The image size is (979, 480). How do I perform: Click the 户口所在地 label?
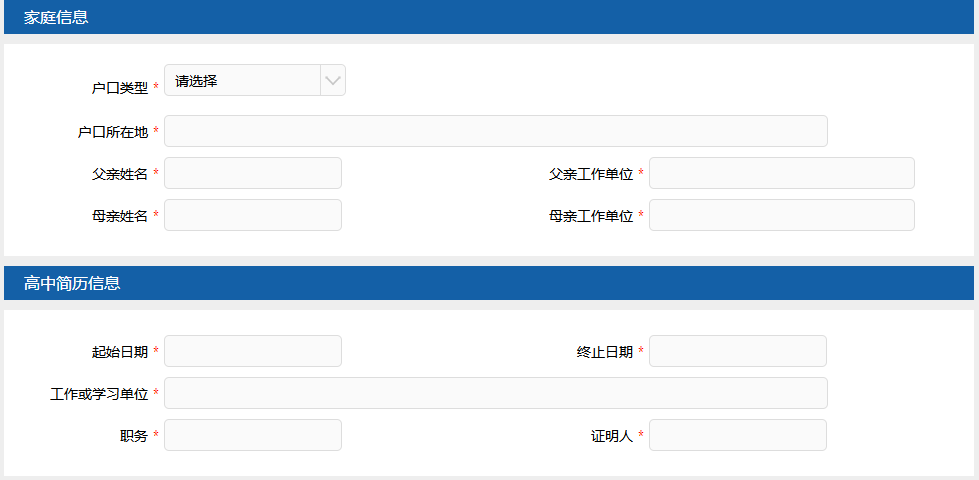click(113, 132)
